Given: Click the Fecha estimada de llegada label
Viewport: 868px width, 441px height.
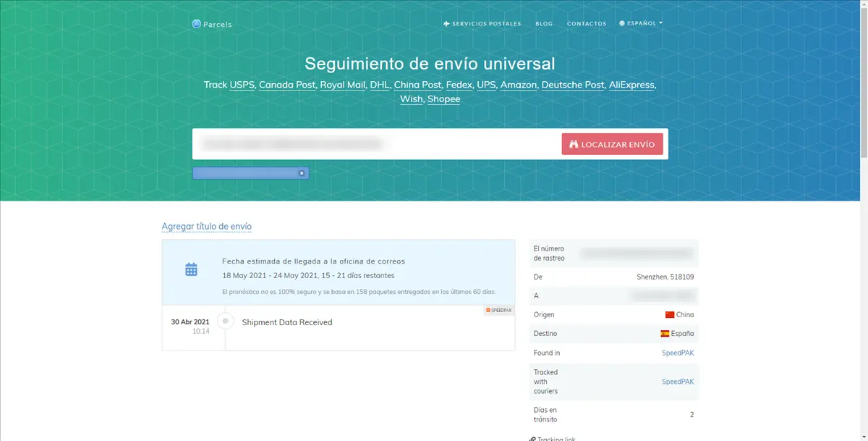Looking at the screenshot, I should pyautogui.click(x=314, y=261).
